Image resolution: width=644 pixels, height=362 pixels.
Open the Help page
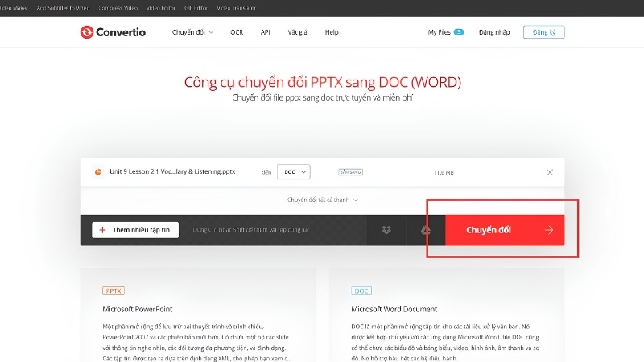pos(332,32)
